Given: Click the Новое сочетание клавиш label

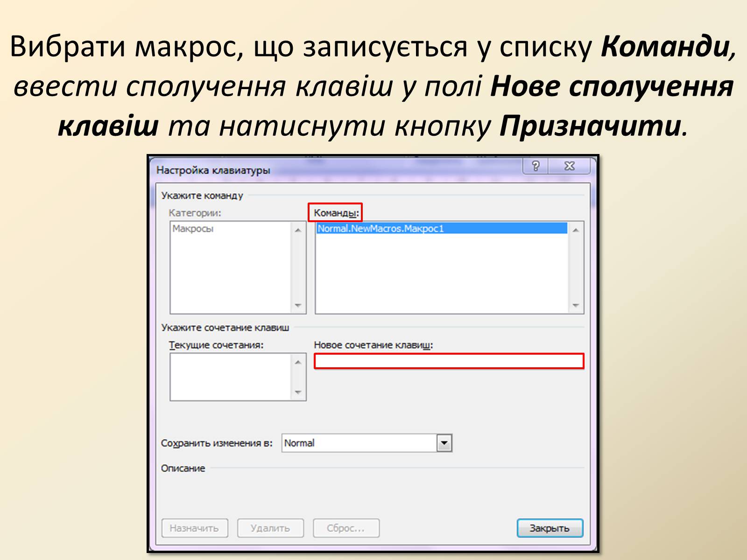Looking at the screenshot, I should [x=373, y=345].
